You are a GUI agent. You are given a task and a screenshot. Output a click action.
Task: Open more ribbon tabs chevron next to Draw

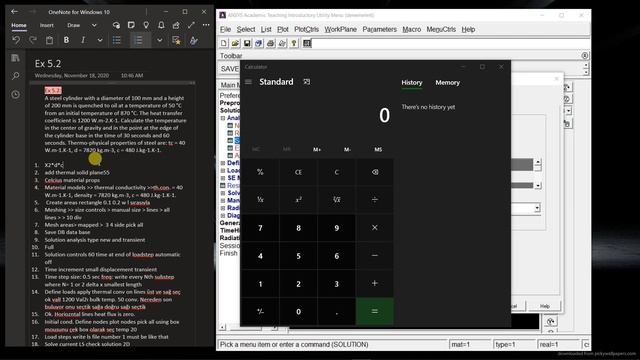[x=94, y=25]
